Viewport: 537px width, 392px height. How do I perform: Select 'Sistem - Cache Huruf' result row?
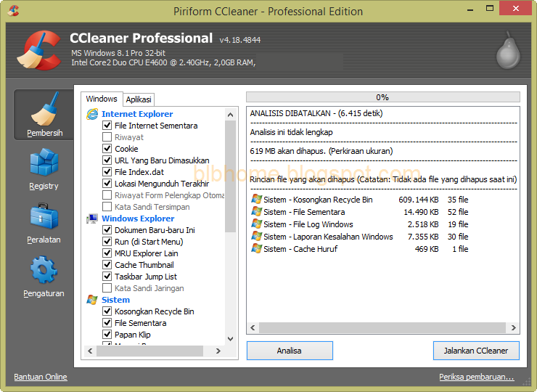coord(360,249)
